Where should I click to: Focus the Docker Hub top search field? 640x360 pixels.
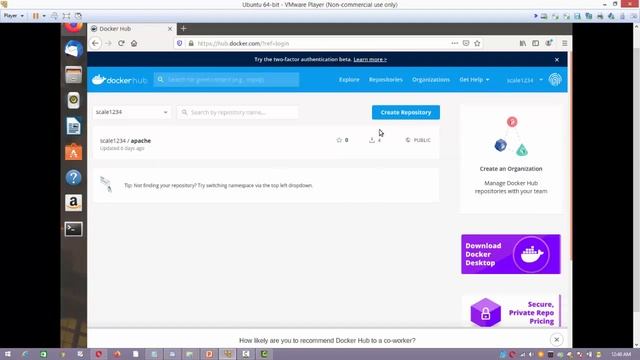click(227, 80)
